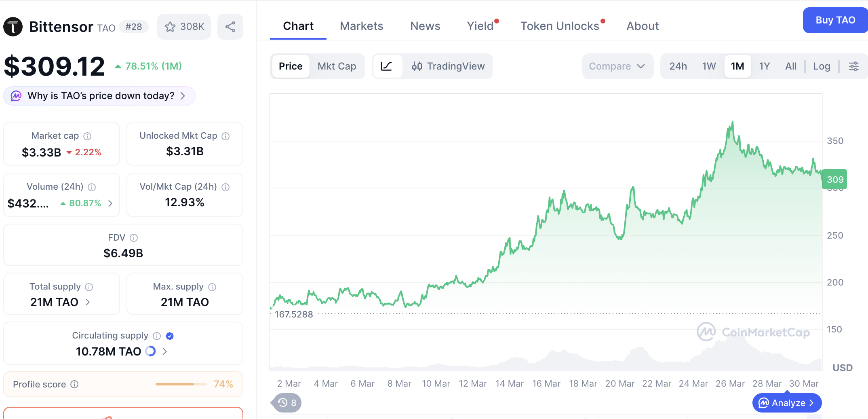Set chart range to 1M
This screenshot has height=419, width=868.
[737, 66]
